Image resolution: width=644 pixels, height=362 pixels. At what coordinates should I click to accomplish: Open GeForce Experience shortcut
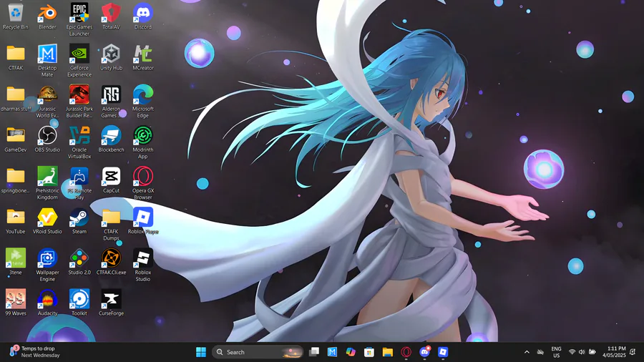[x=79, y=61]
